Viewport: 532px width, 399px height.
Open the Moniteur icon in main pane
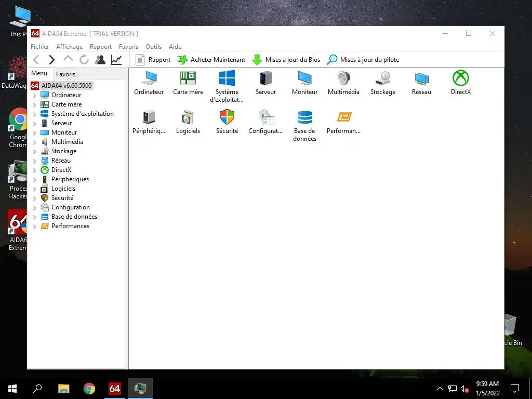304,78
